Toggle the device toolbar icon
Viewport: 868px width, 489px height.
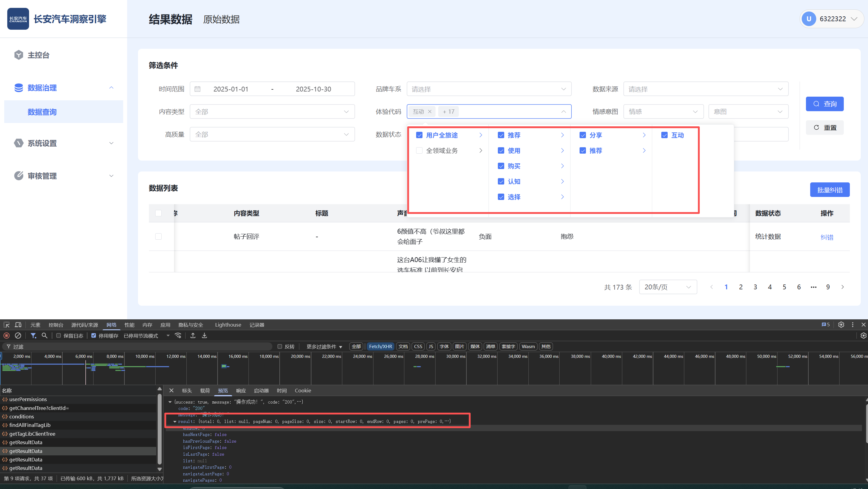point(18,325)
